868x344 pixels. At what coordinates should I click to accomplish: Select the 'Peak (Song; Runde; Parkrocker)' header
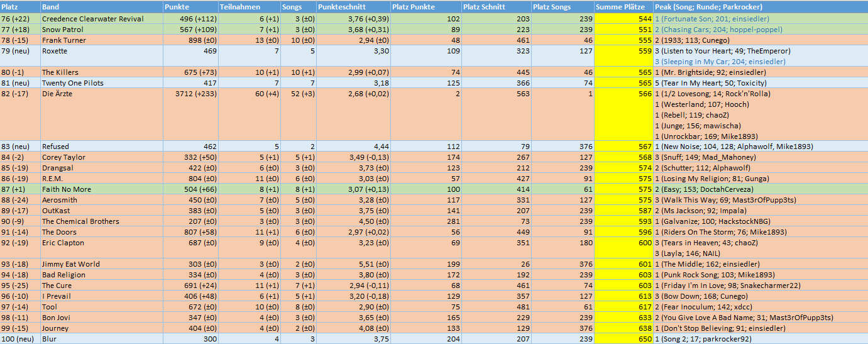click(x=760, y=7)
